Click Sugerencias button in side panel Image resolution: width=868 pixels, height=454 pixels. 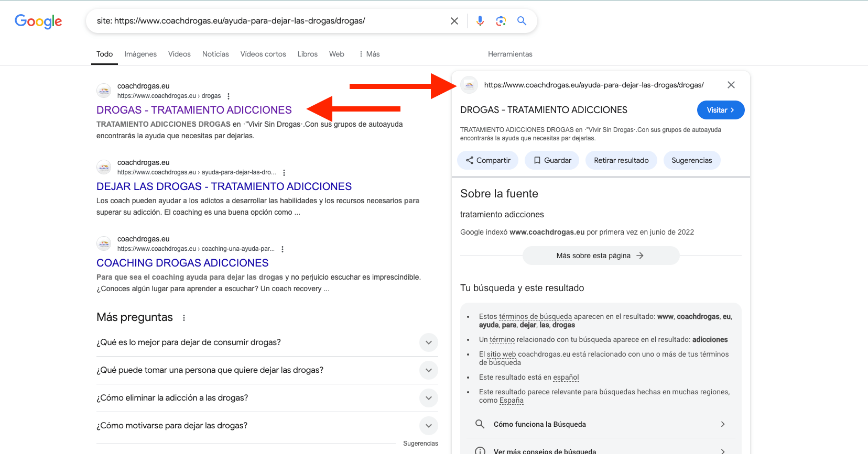coord(692,160)
